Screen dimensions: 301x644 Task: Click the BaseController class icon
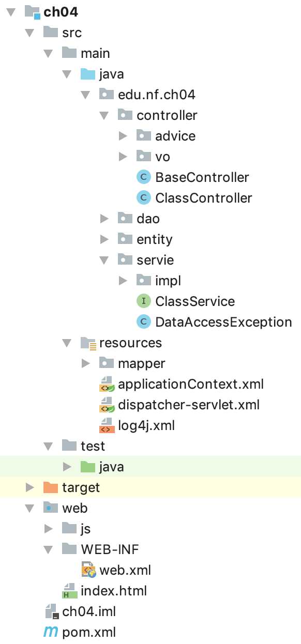pos(143,177)
